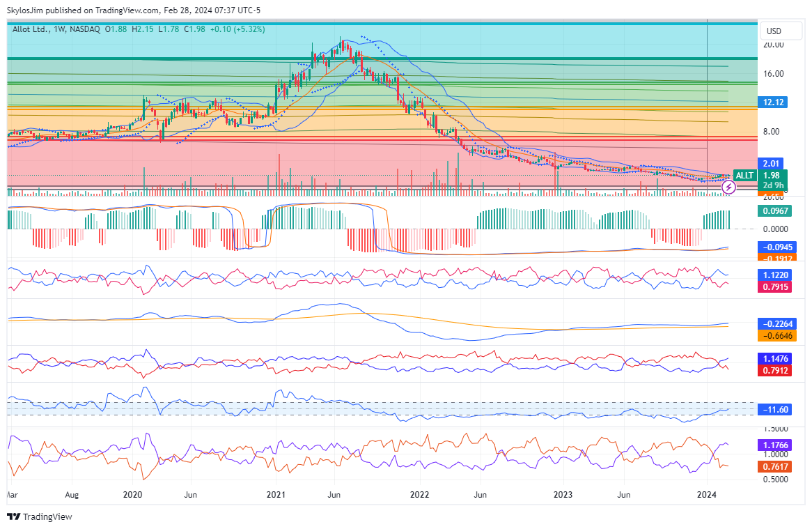Click the current price 1.98 countdown label
This screenshot has height=529, width=812.
pyautogui.click(x=772, y=180)
